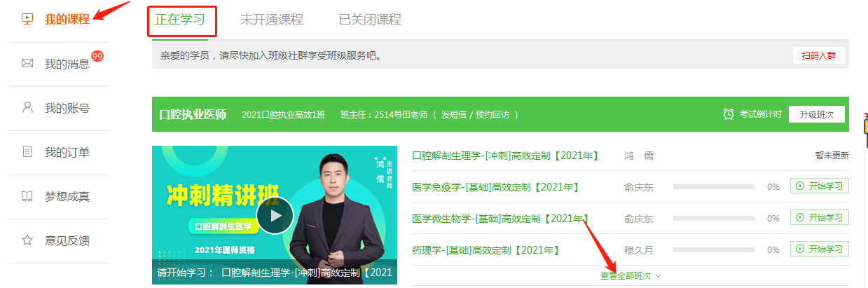868x288 pixels.
Task: Start learning 医学免疫学 course button
Action: pos(820,186)
